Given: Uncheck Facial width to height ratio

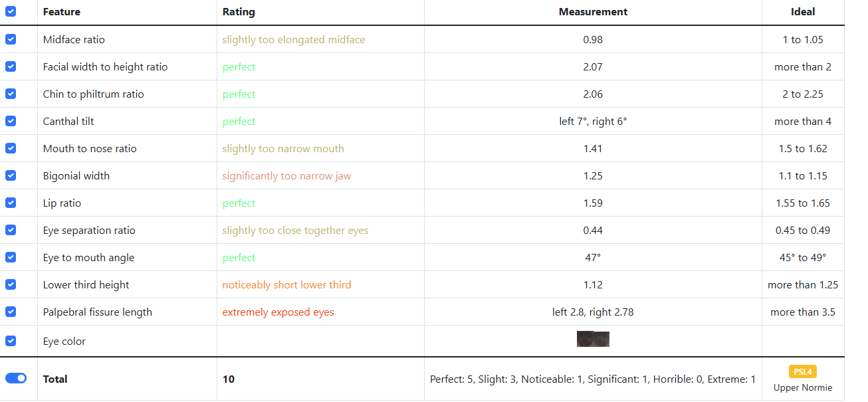Looking at the screenshot, I should pos(11,66).
